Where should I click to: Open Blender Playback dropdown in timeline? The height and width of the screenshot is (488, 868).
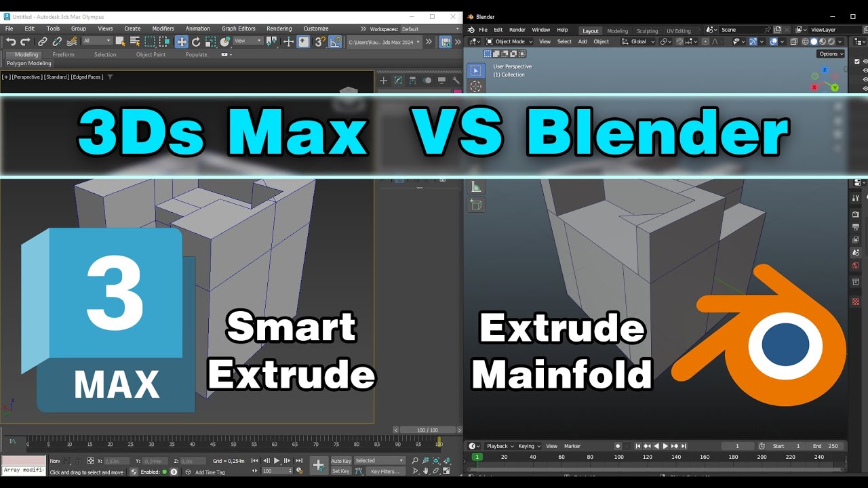click(x=501, y=446)
